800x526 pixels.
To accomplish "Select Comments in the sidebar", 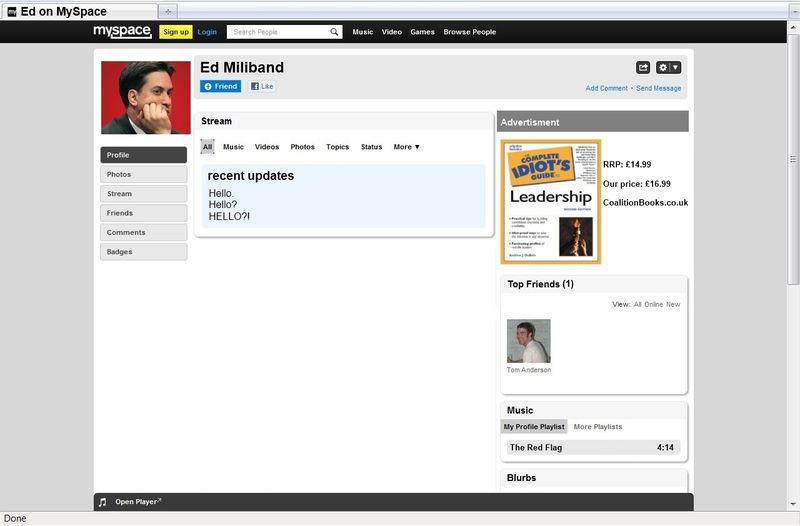I will click(143, 233).
